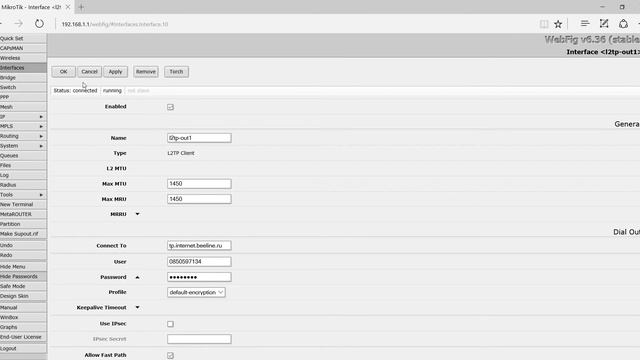Viewport: 640px width, 360px height.
Task: Open the Queues menu
Action: pyautogui.click(x=23, y=156)
